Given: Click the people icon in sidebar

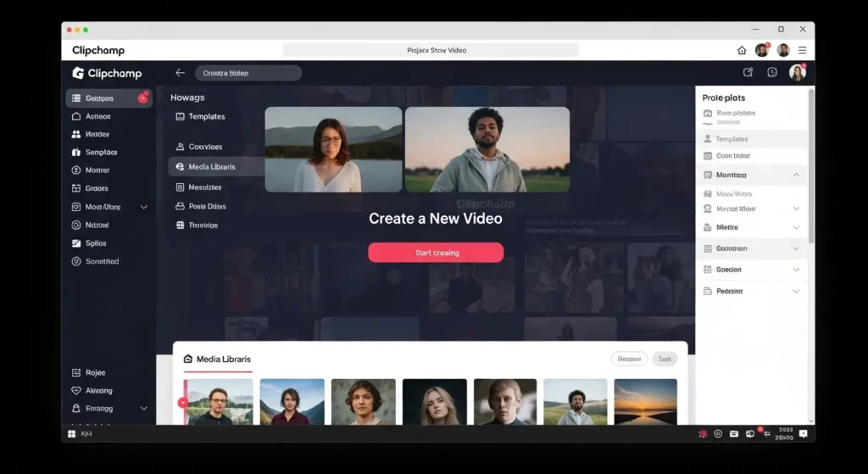Looking at the screenshot, I should [75, 134].
